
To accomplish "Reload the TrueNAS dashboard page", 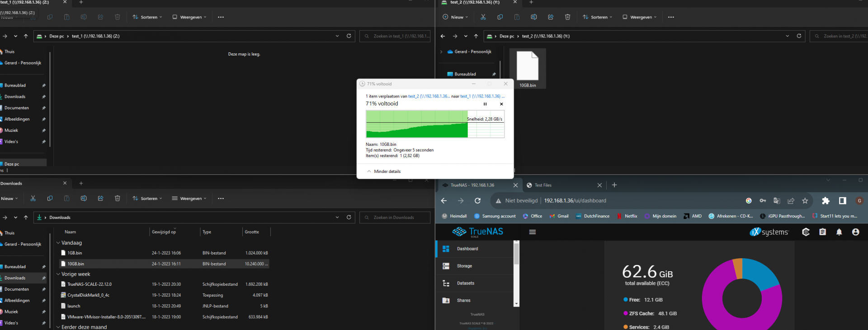I will (x=477, y=201).
